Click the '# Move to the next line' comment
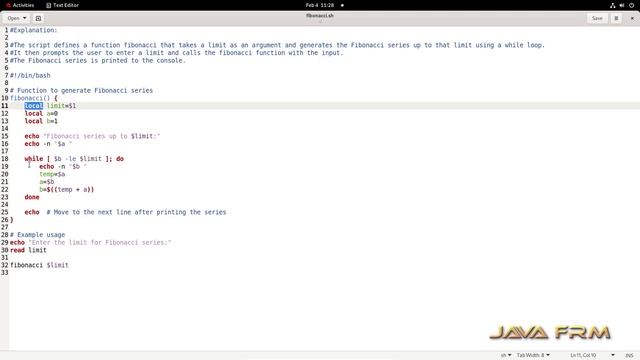This screenshot has width=640, height=360. pos(136,212)
